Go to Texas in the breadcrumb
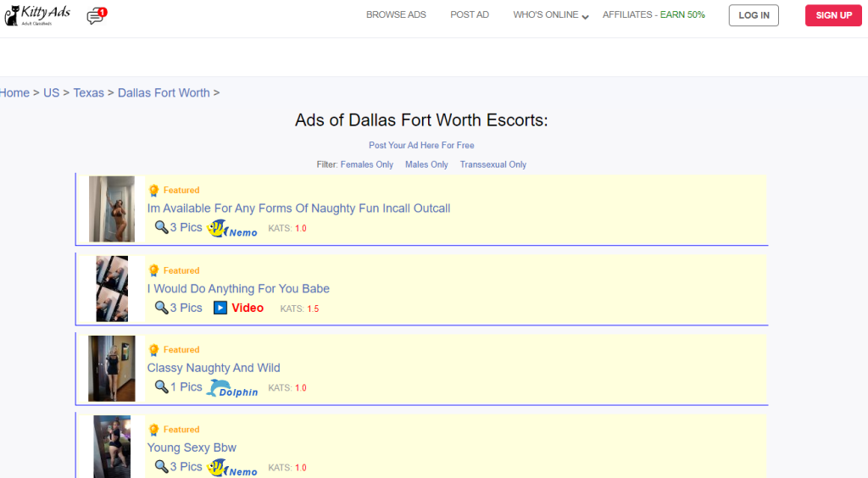Viewport: 868px width, 478px height. (x=88, y=93)
